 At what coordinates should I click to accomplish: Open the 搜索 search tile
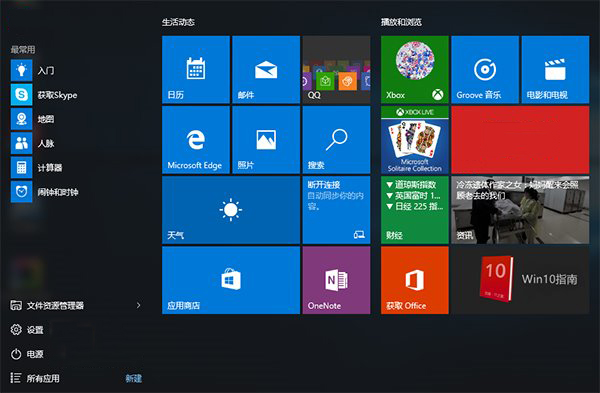click(336, 140)
